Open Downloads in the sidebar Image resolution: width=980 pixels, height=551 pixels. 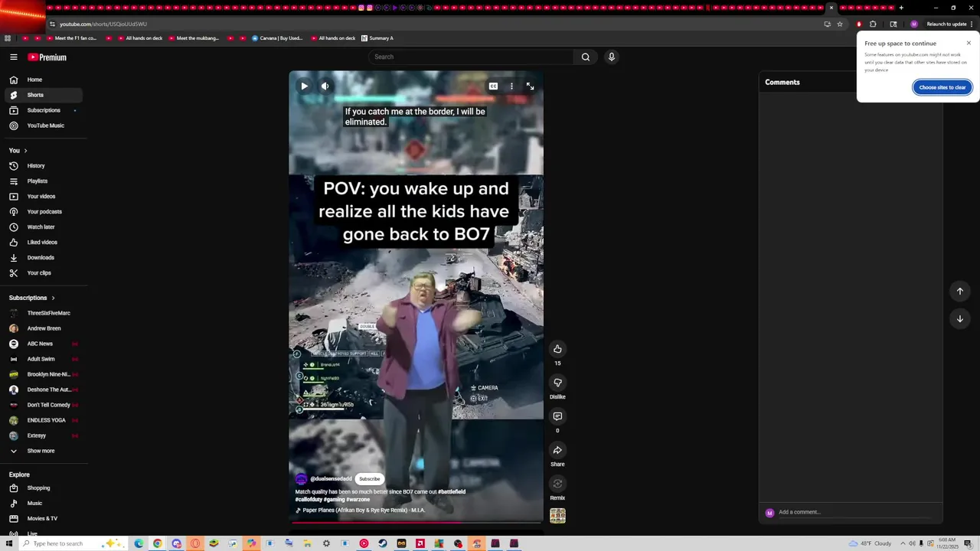pyautogui.click(x=44, y=258)
